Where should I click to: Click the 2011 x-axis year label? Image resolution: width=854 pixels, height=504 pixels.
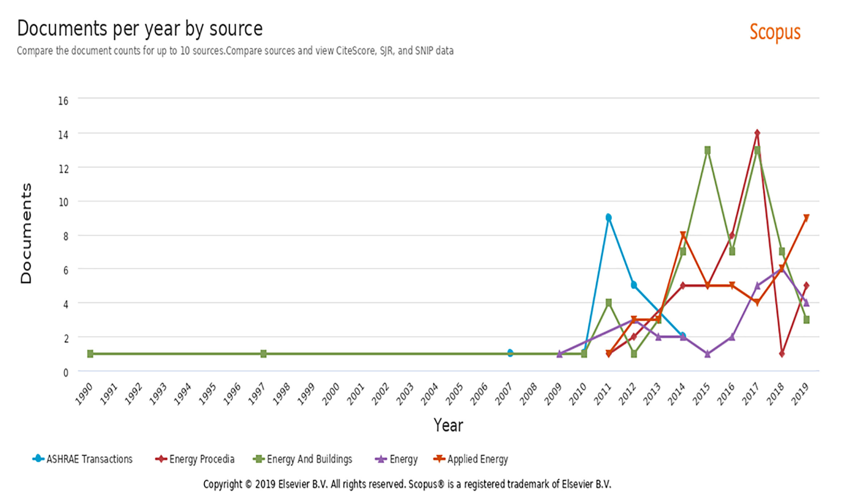602,394
